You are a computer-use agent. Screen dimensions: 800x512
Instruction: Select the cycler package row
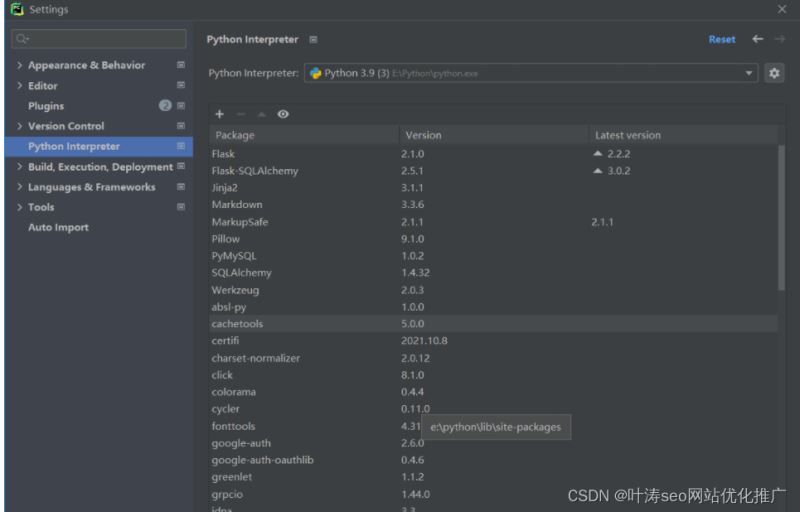[493, 409]
